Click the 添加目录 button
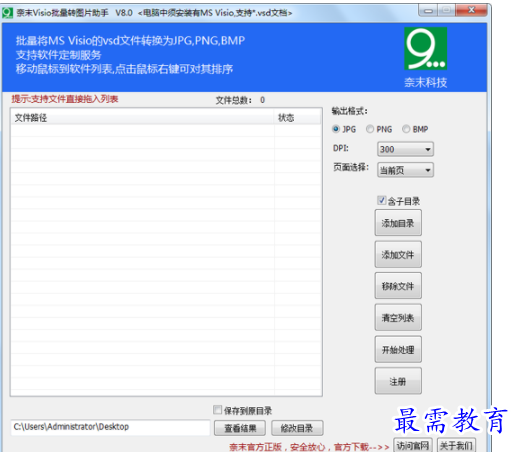 pyautogui.click(x=398, y=223)
